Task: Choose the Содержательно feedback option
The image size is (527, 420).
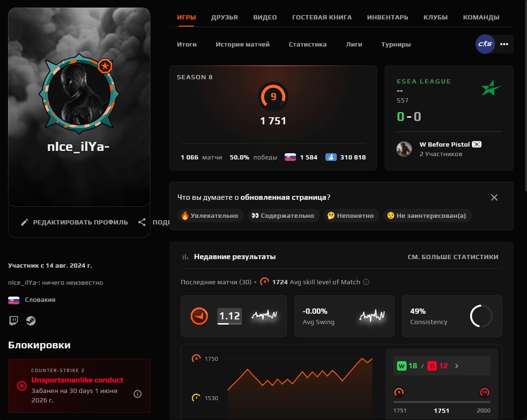Action: point(283,215)
